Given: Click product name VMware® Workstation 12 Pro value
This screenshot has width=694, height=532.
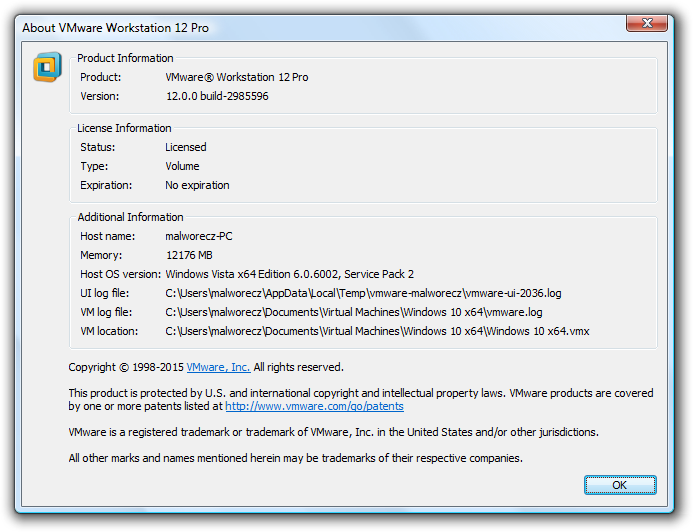Looking at the screenshot, I should point(237,77).
